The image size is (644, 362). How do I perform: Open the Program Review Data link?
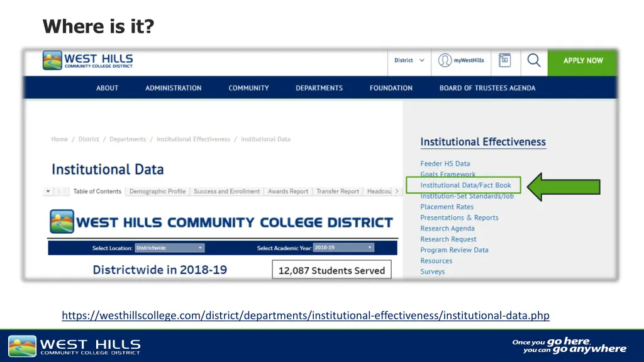pyautogui.click(x=454, y=250)
